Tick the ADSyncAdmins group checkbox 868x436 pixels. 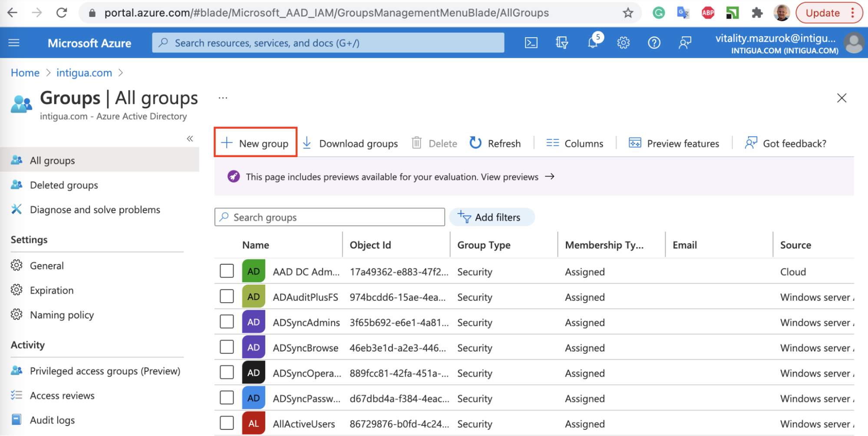point(227,322)
